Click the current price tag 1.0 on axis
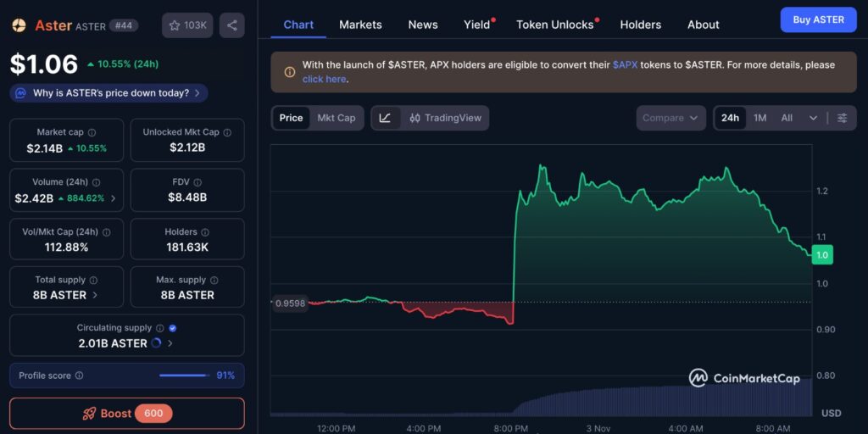This screenshot has height=434, width=868. (822, 255)
